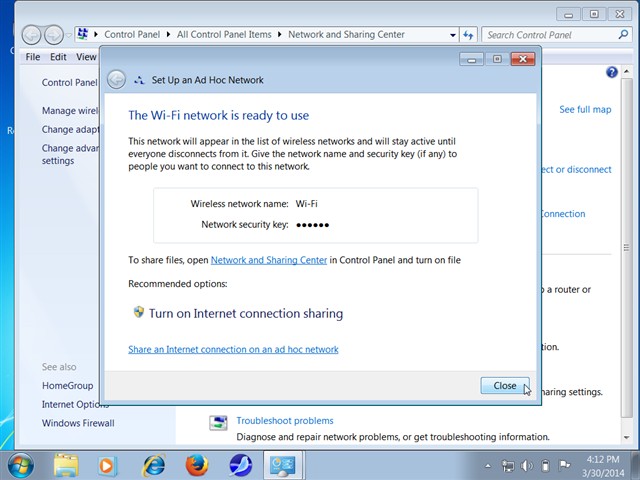Click the scrollbar down arrow in Control Panel
Screen dimensions: 640x480
click(x=627, y=438)
